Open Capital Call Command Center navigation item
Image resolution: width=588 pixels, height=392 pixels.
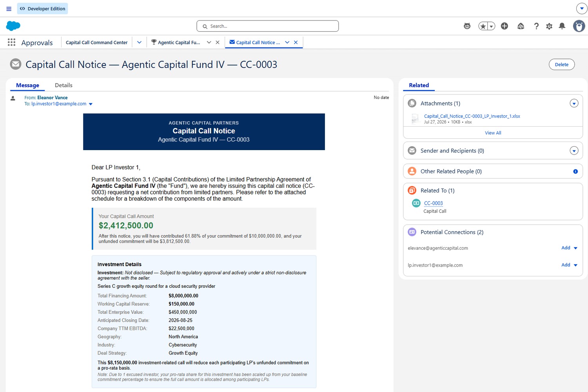96,42
